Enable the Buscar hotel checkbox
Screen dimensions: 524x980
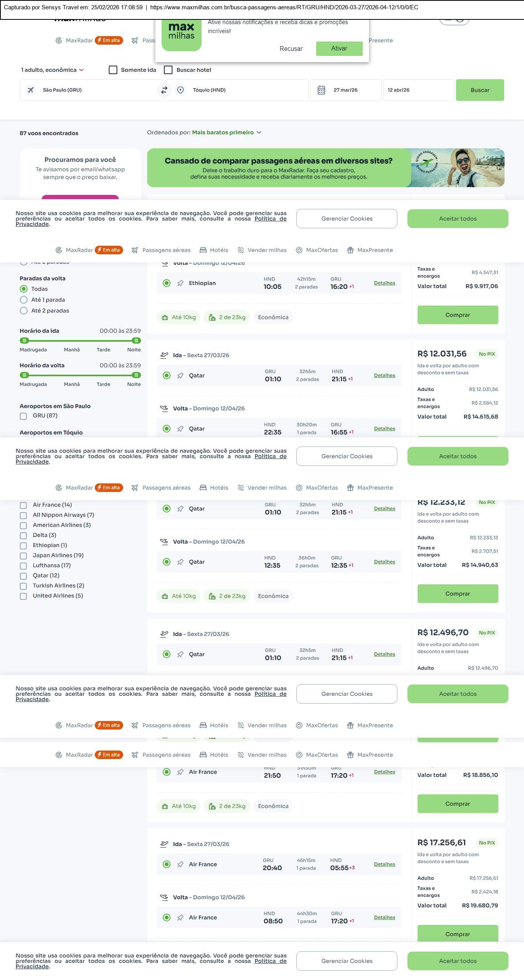coord(168,70)
